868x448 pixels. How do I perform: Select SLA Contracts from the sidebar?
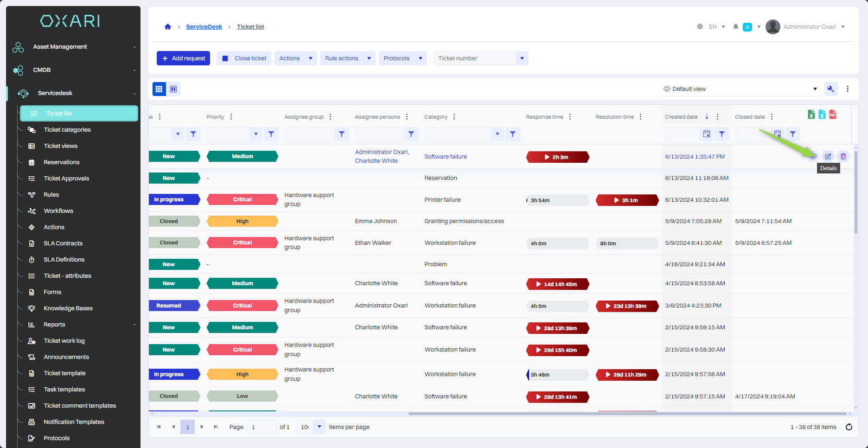(x=63, y=243)
